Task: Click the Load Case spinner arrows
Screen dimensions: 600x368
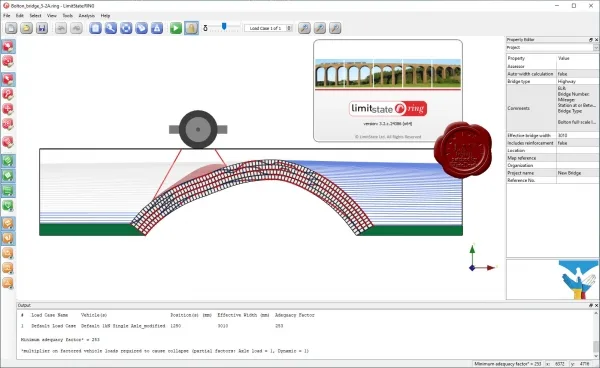Action: [289, 28]
